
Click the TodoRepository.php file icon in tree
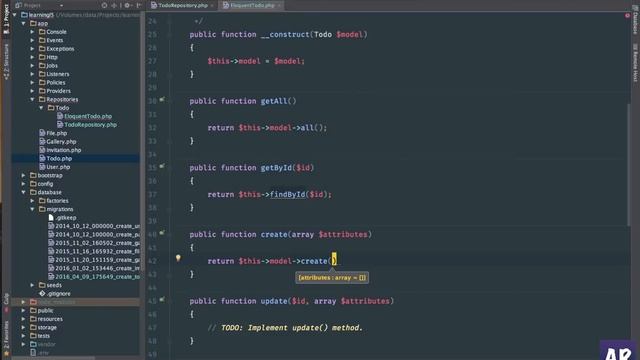pos(60,124)
